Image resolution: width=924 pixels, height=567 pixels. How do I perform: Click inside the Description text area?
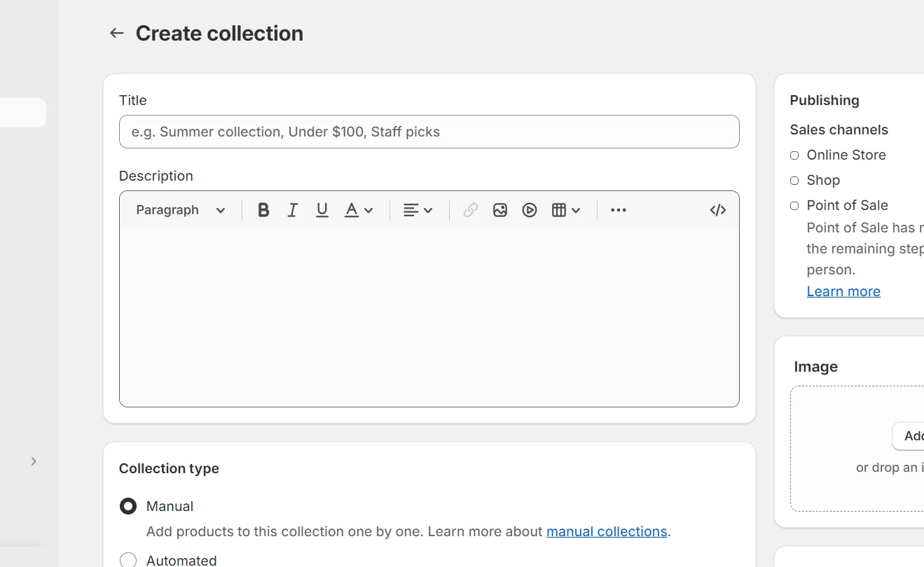point(429,316)
